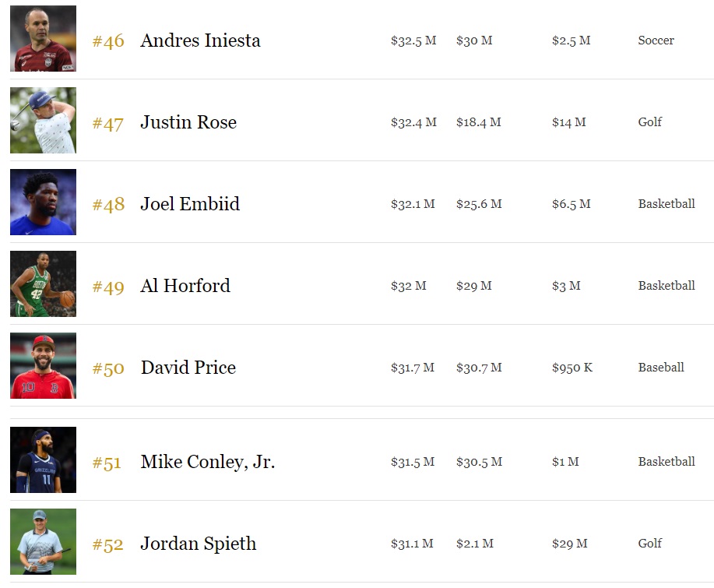The height and width of the screenshot is (588, 714).
Task: Open Mike Conley, Jr. profile link
Action: 208,462
